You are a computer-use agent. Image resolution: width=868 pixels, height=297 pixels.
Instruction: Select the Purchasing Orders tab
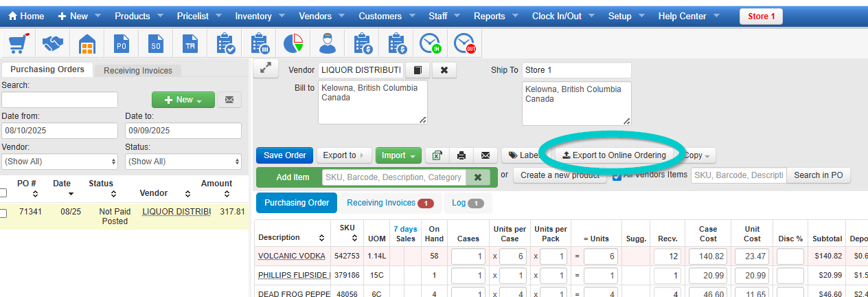pos(47,69)
